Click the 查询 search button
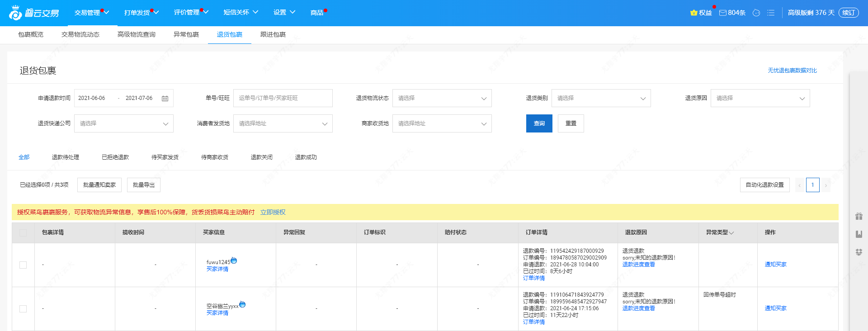The height and width of the screenshot is (331, 868). point(539,123)
